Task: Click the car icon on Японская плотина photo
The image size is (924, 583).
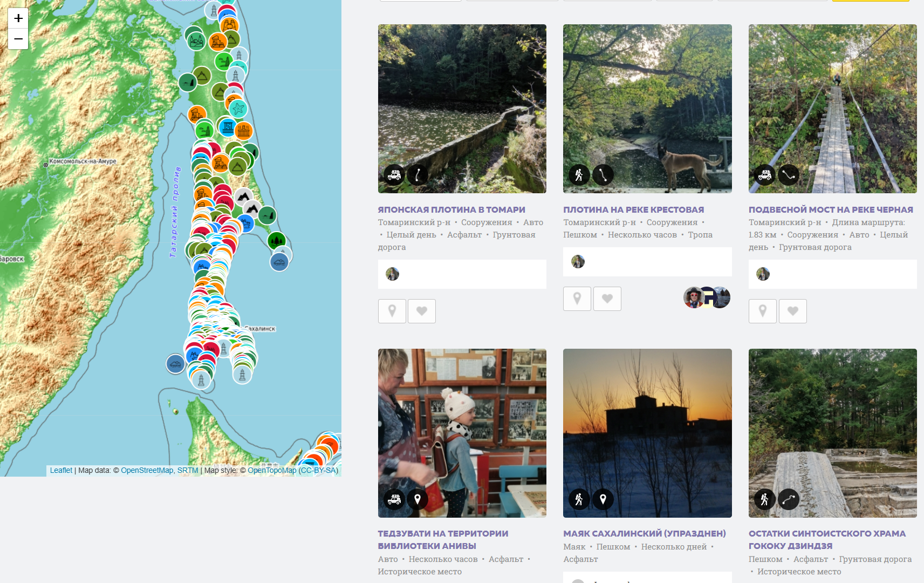Action: click(394, 175)
